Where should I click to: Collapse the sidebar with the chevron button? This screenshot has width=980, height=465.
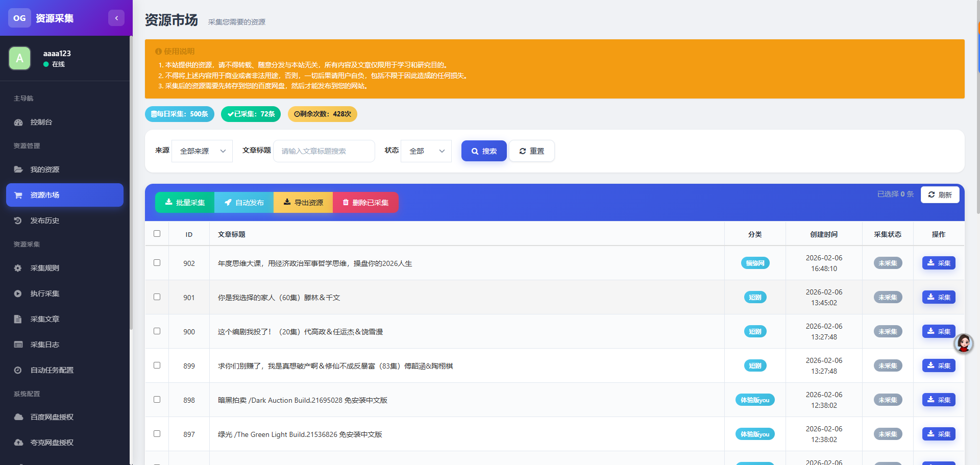(116, 18)
